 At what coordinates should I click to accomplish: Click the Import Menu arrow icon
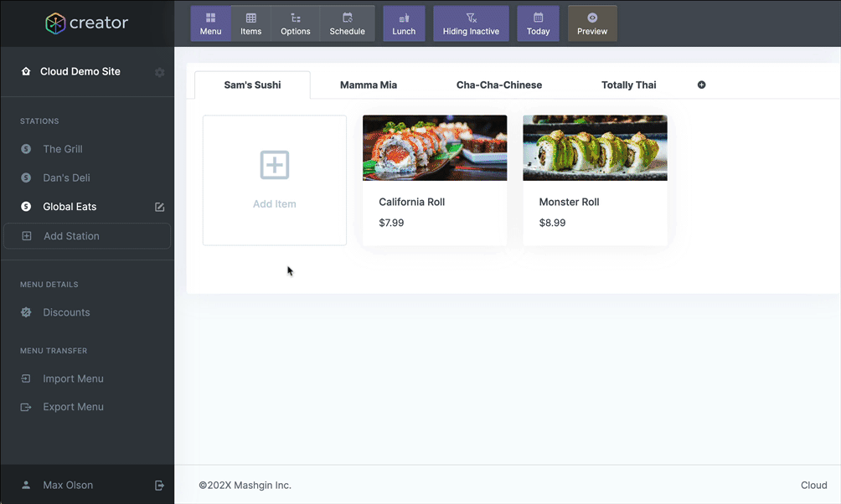pyautogui.click(x=26, y=378)
